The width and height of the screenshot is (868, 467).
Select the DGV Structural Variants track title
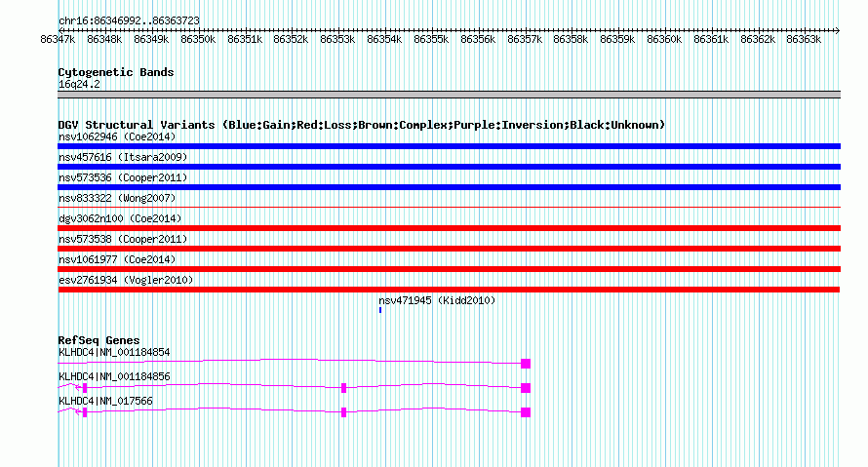(x=362, y=125)
